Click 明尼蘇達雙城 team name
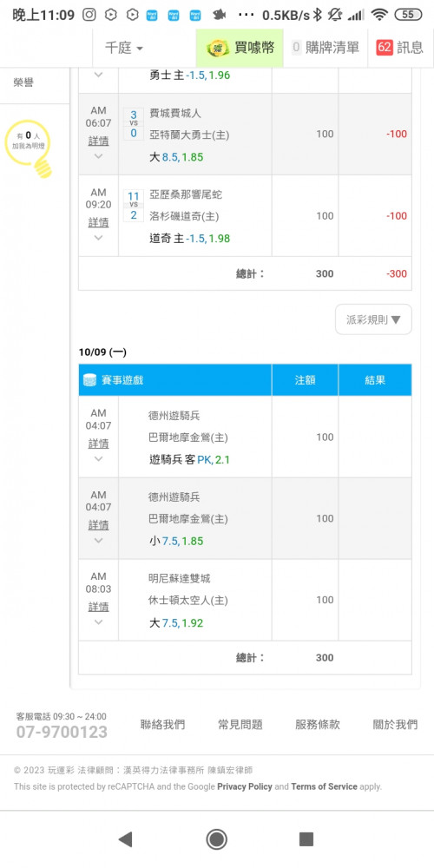The height and width of the screenshot is (868, 434). [x=180, y=579]
